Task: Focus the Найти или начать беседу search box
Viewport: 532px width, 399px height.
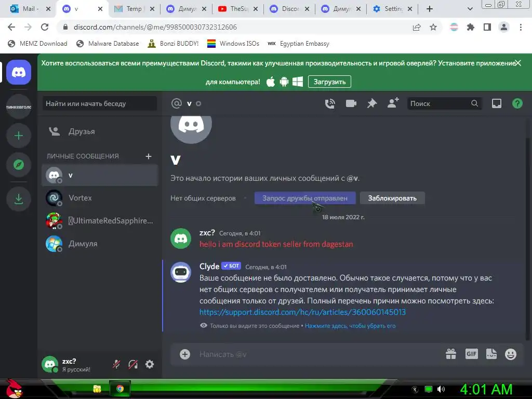Action: pyautogui.click(x=100, y=103)
